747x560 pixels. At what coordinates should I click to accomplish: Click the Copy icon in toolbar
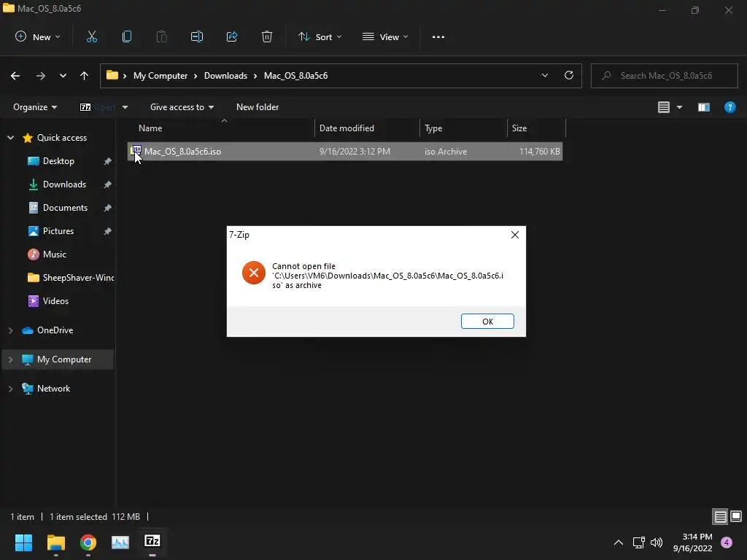click(127, 36)
